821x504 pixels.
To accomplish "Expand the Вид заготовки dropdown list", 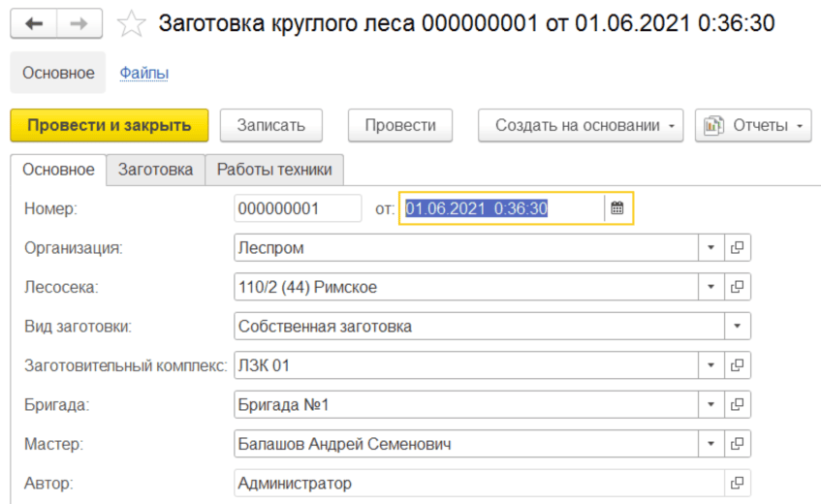I will pyautogui.click(x=738, y=326).
